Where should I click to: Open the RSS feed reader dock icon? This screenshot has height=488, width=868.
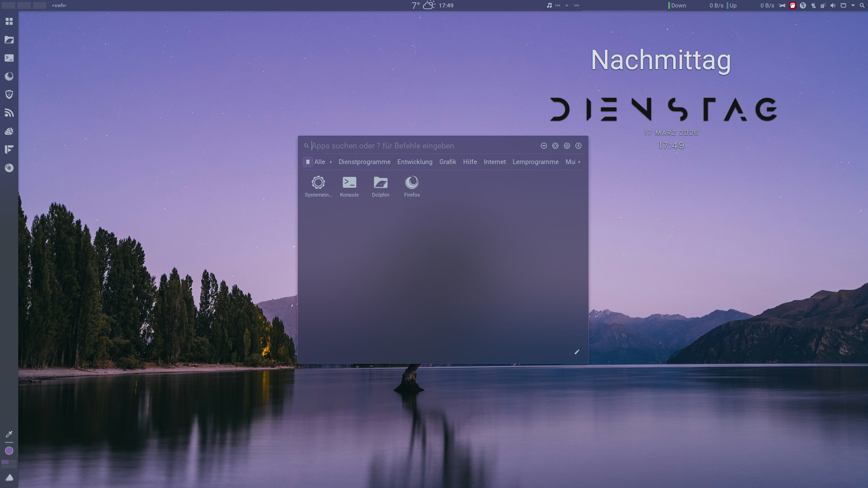(9, 113)
